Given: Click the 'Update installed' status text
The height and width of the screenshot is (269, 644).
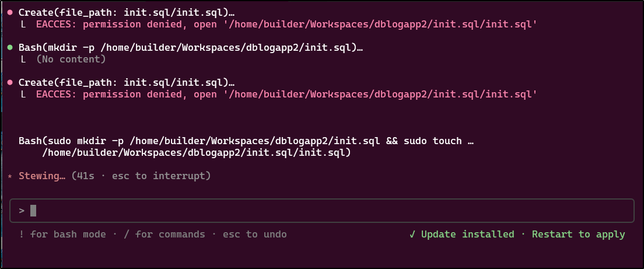Looking at the screenshot, I should 467,235.
